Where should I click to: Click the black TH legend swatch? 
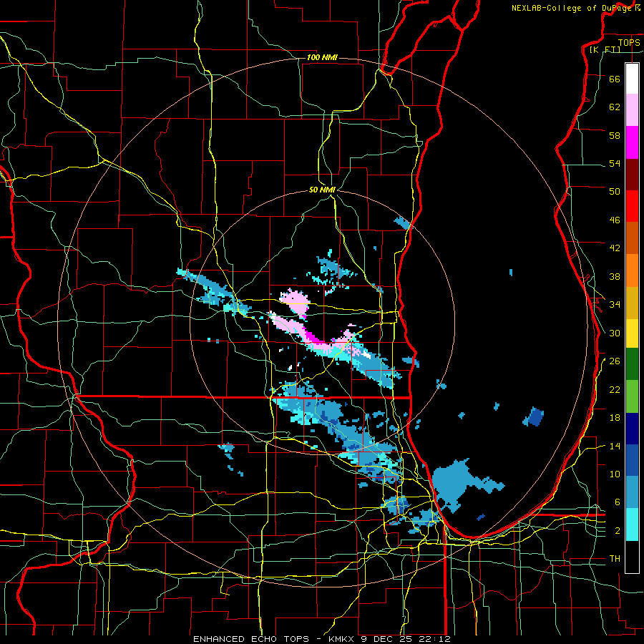point(632,557)
